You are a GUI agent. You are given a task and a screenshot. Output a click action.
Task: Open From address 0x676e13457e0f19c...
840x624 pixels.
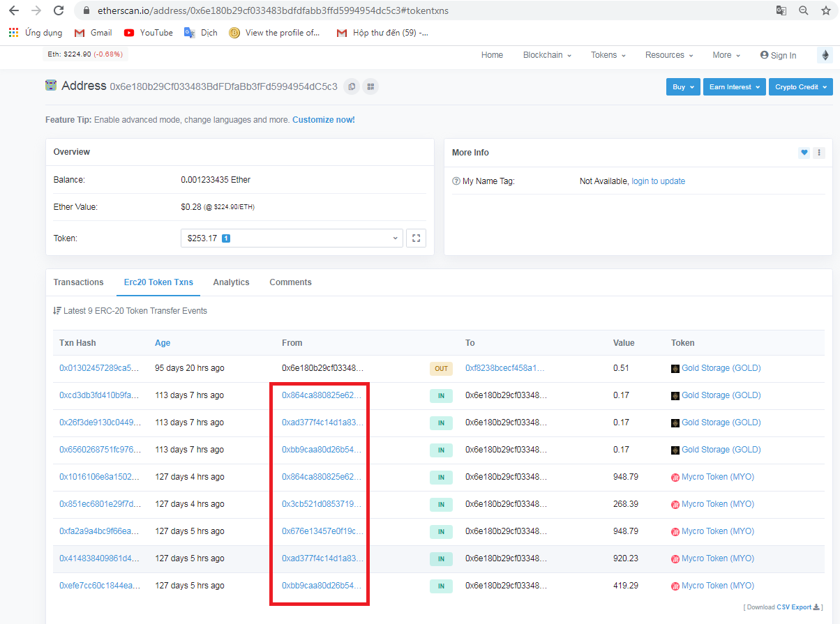point(322,531)
